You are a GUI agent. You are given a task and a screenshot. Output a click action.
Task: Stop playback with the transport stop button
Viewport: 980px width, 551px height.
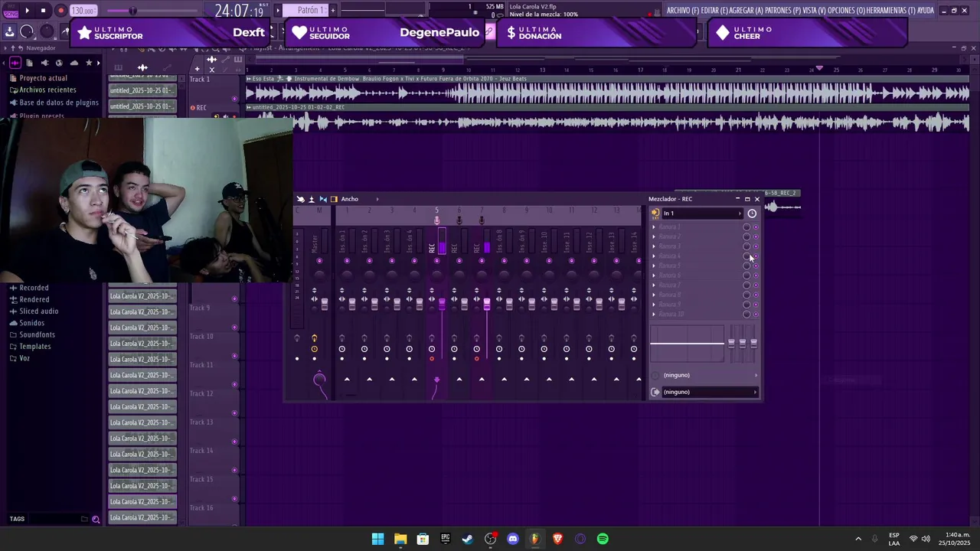point(43,11)
